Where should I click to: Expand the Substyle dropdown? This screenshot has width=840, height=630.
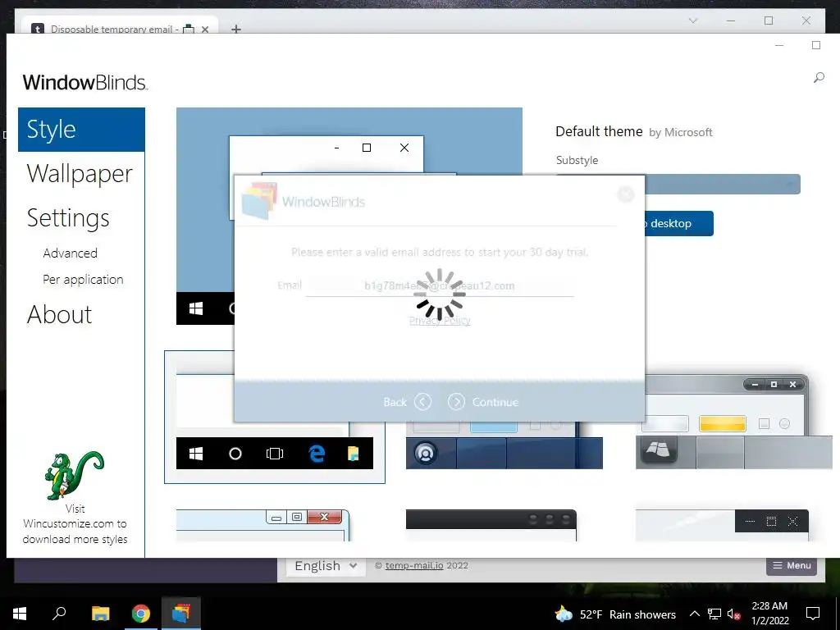723,185
